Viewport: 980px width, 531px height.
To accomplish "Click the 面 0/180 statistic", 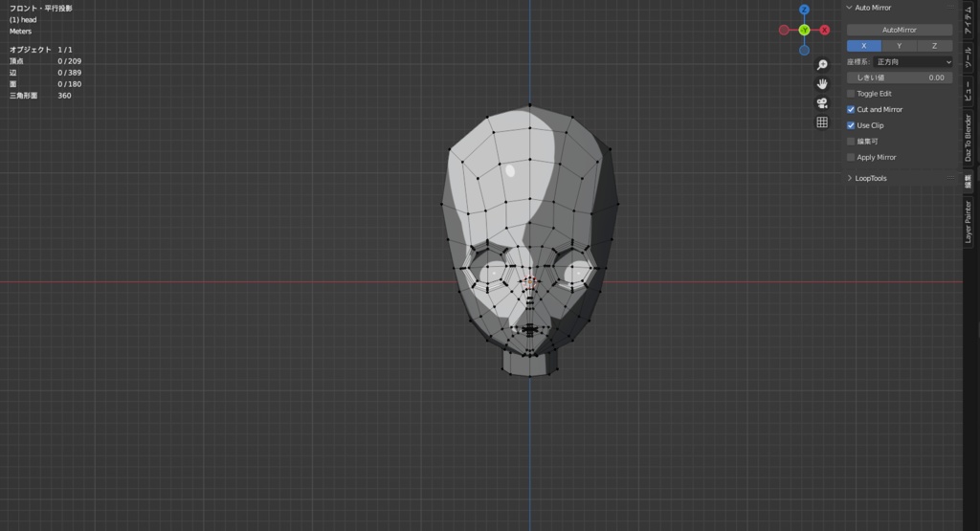I will tap(45, 83).
